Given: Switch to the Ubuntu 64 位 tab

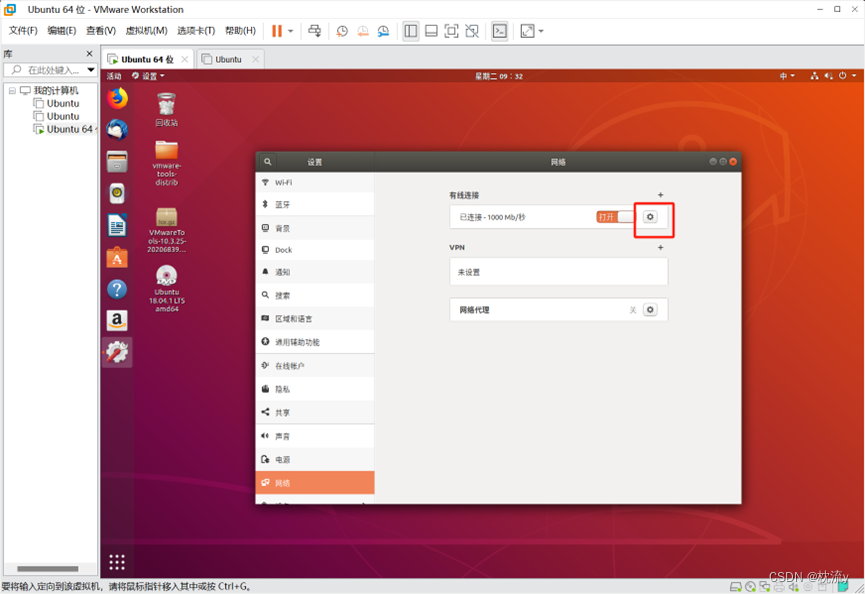Looking at the screenshot, I should tap(147, 59).
